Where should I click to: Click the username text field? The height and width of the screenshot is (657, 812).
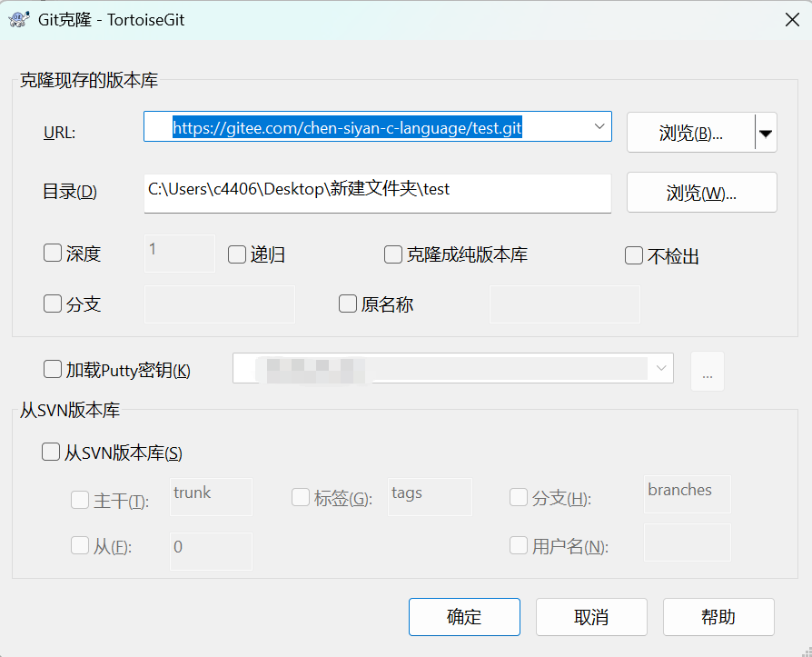click(x=688, y=543)
